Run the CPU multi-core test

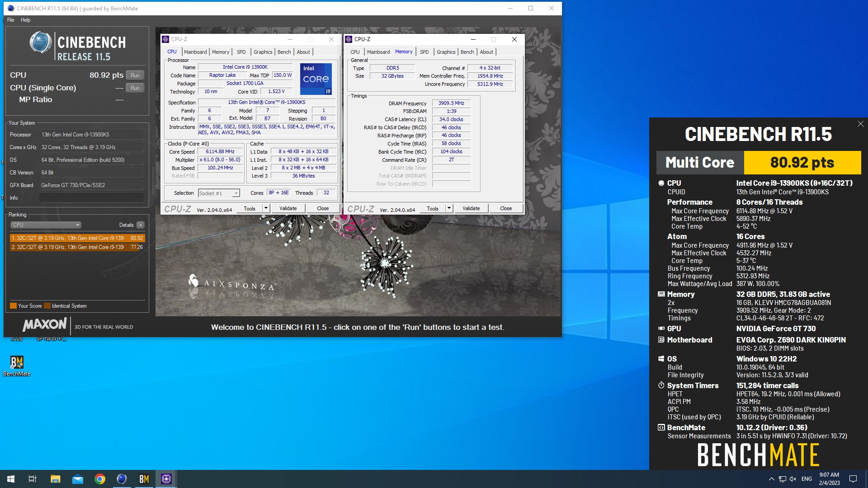pos(135,75)
